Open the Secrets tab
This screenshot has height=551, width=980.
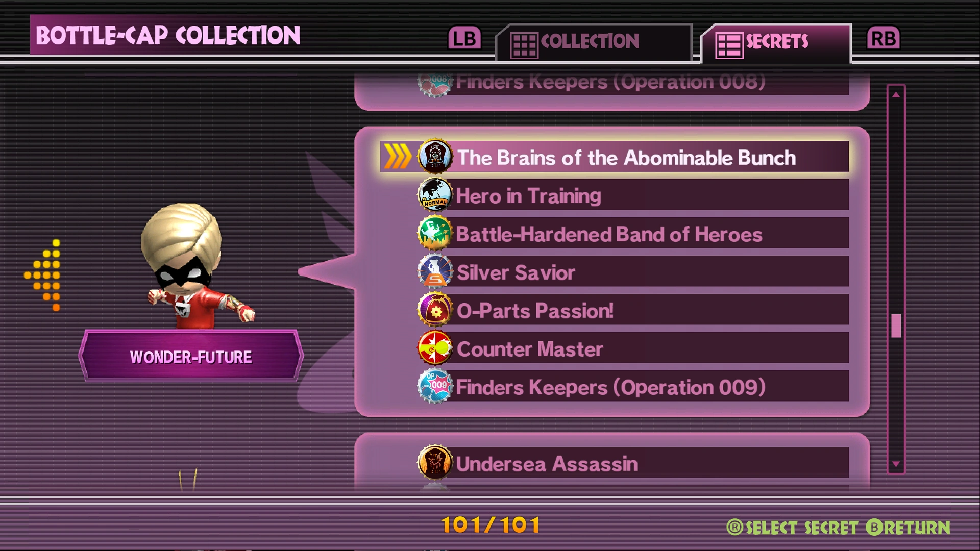[x=776, y=43]
